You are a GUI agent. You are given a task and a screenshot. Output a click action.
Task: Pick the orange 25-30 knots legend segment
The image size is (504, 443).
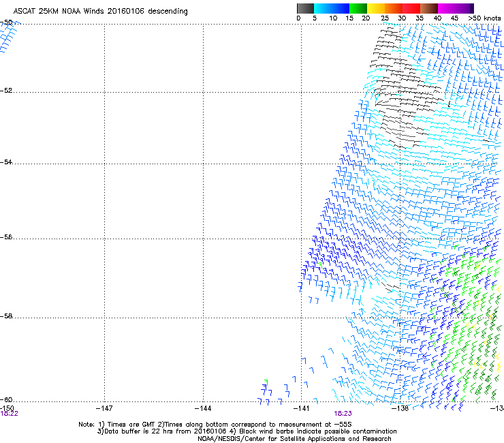[394, 8]
